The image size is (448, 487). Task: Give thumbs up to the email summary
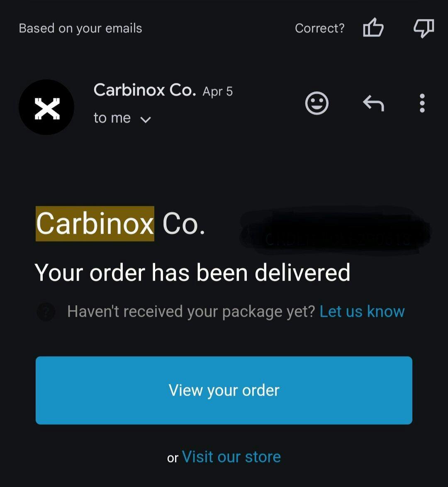click(373, 27)
